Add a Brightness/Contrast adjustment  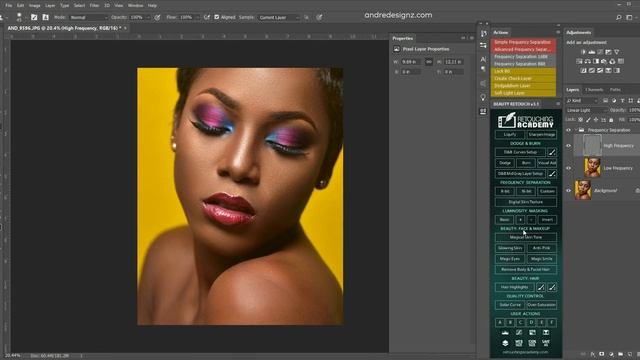[583, 52]
